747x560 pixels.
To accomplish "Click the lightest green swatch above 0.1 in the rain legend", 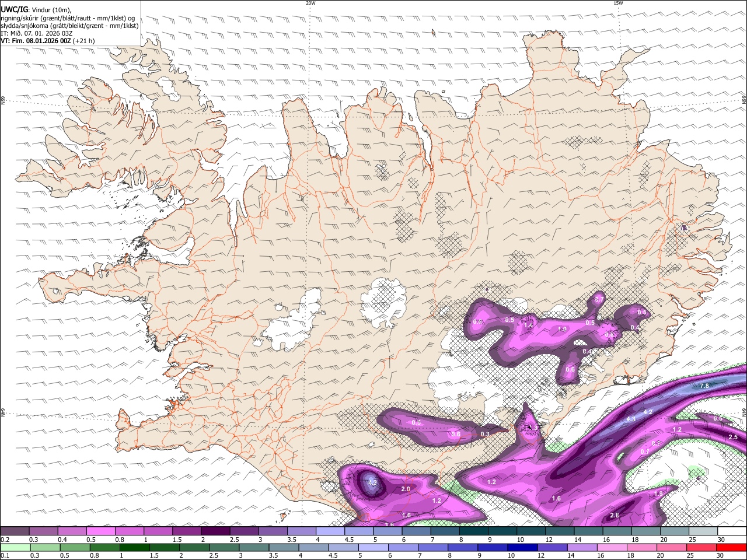I will (x=15, y=548).
